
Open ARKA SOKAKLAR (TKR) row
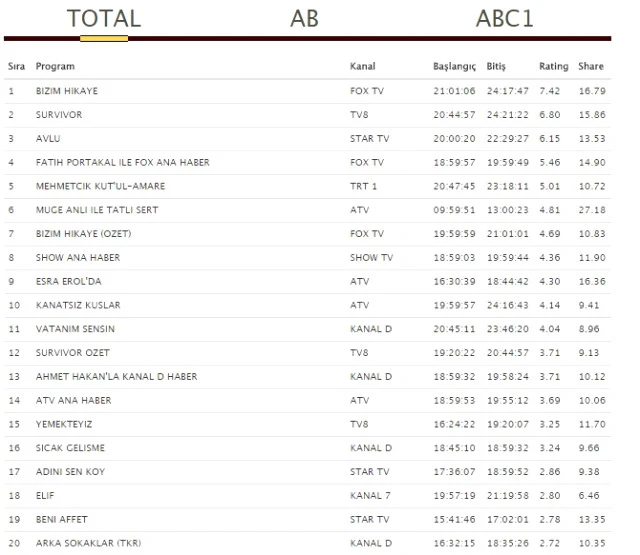(x=88, y=543)
